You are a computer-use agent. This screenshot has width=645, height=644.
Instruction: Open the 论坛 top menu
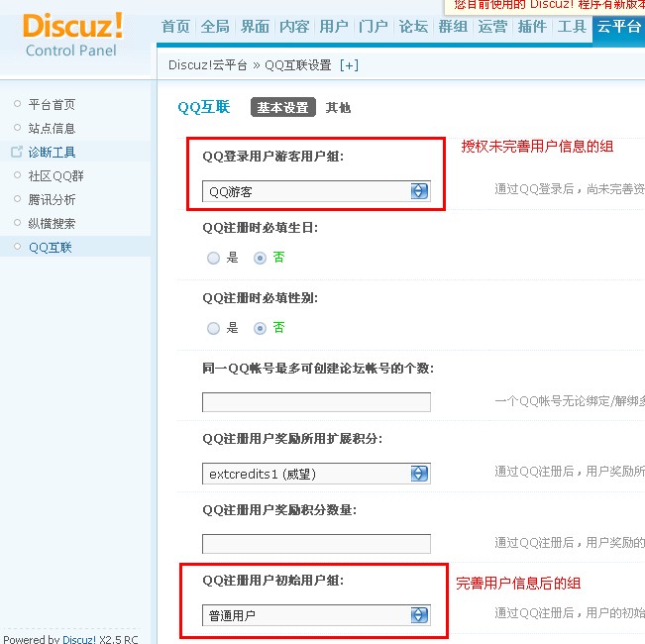click(x=413, y=27)
